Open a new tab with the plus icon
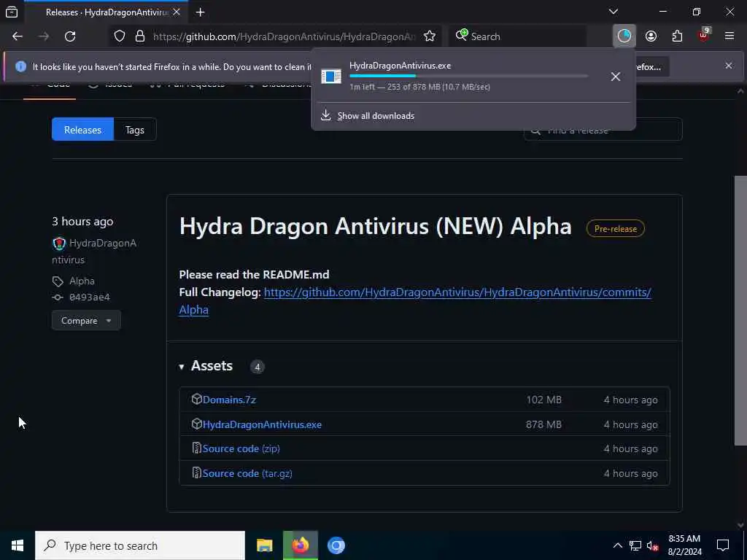Viewport: 747px width, 560px height. click(200, 12)
